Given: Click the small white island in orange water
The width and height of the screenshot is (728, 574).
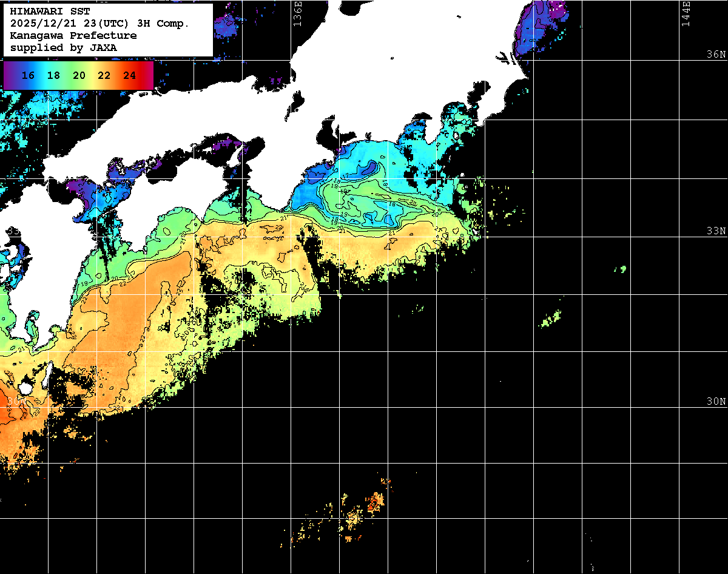Looking at the screenshot, I should click(x=26, y=387).
